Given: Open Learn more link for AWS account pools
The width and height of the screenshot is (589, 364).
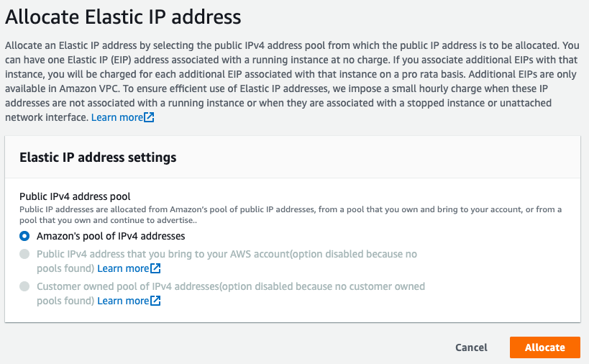Looking at the screenshot, I should pos(123,268).
